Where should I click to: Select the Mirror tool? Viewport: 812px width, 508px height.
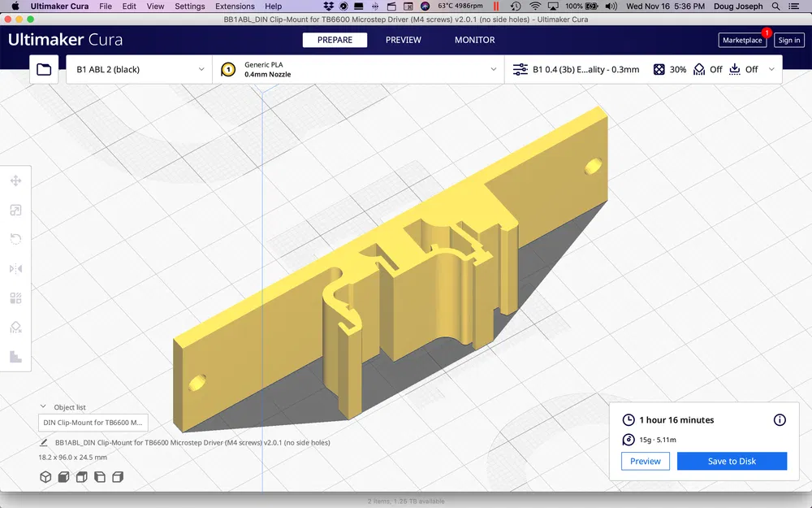15,269
